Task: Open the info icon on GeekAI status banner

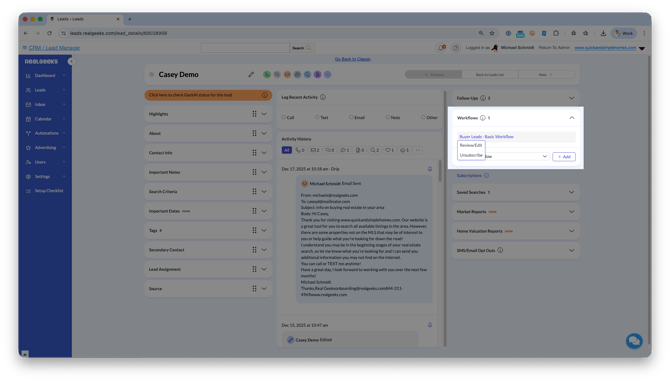Action: [264, 95]
